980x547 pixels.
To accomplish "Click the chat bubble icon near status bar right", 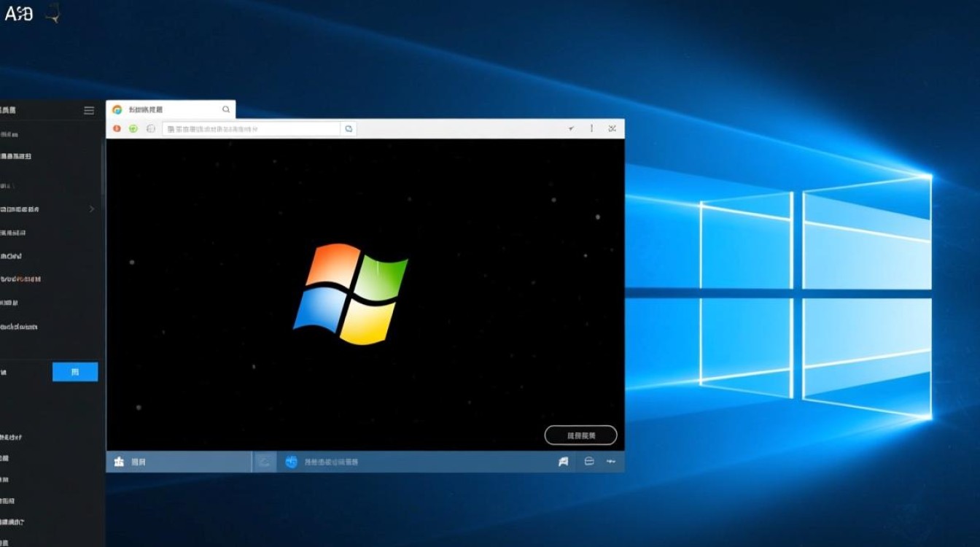I will (588, 461).
